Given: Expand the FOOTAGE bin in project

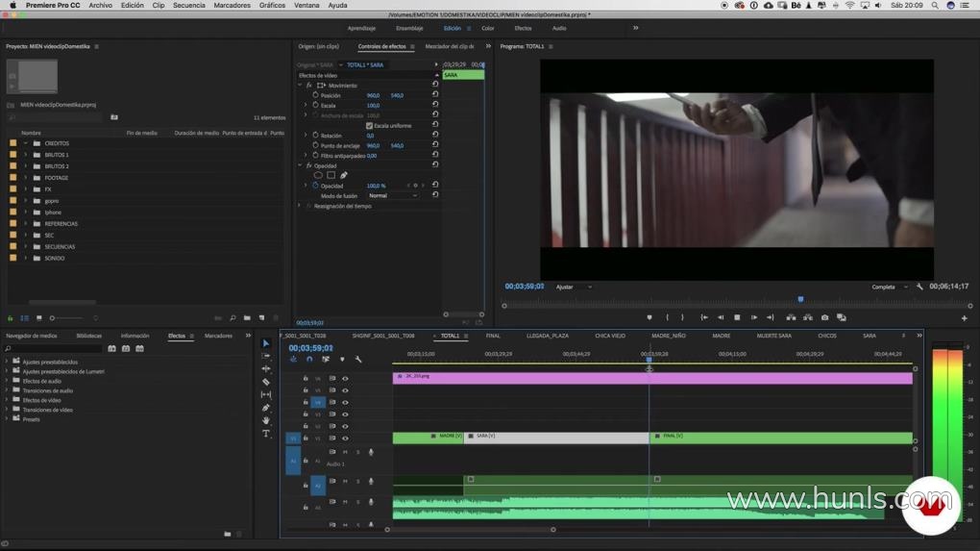Looking at the screenshot, I should 26,178.
